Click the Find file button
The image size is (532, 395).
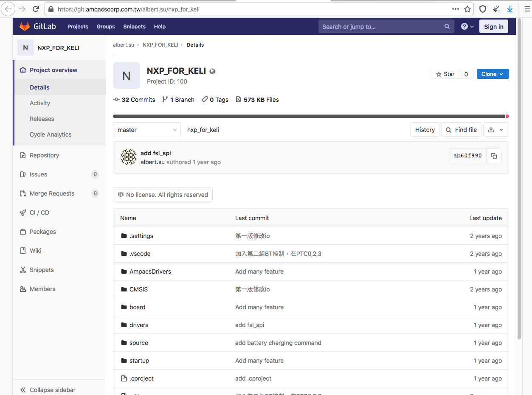pyautogui.click(x=462, y=130)
